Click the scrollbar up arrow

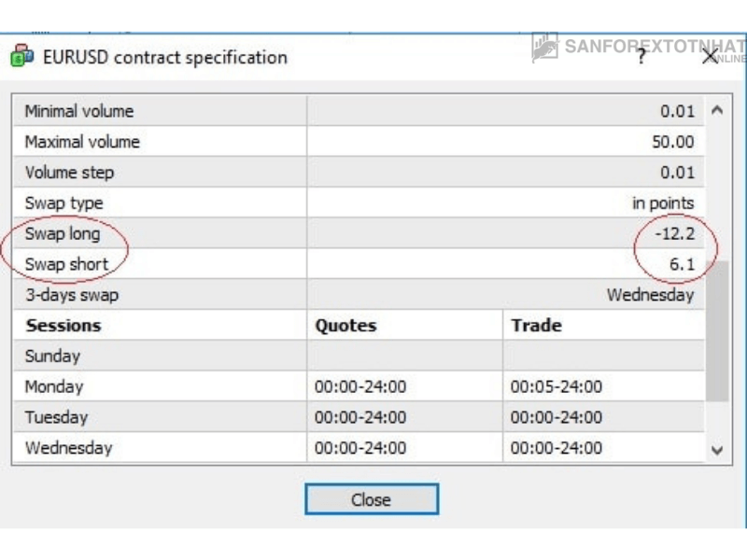[717, 110]
